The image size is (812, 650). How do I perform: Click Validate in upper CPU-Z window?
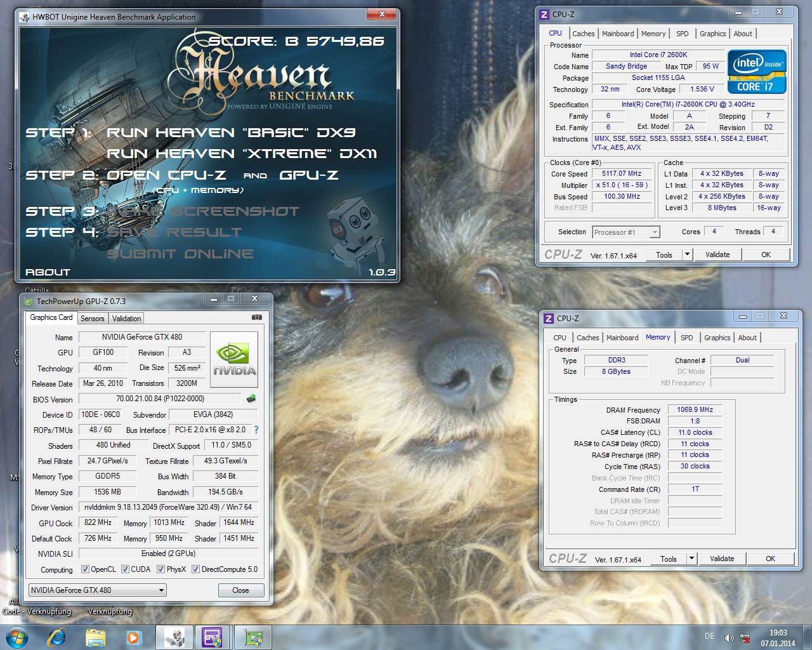[x=717, y=255]
